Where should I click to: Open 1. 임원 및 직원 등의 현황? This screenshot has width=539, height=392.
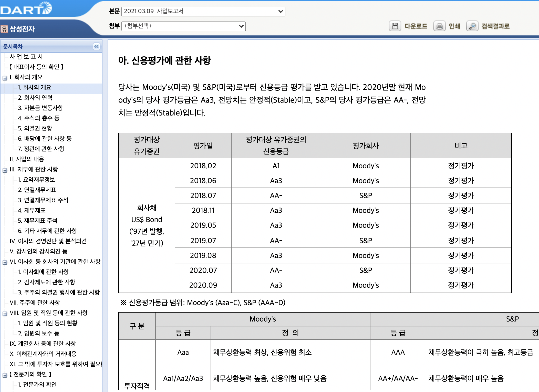coord(48,323)
